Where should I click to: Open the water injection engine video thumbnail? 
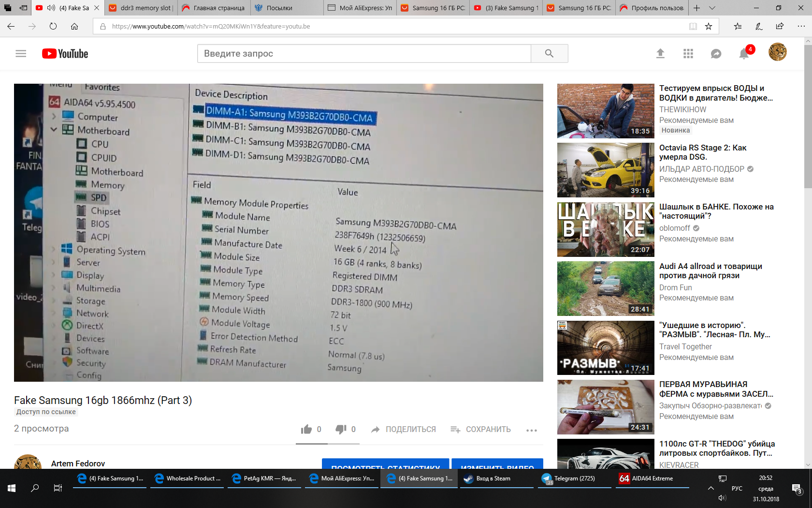[606, 111]
